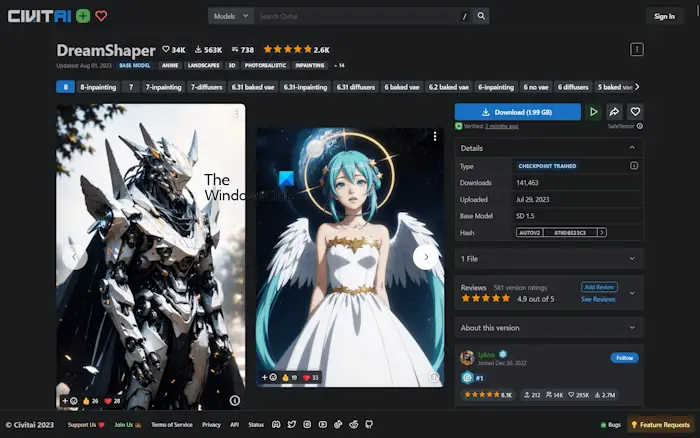Open the YouTube footer icon
Viewport: 700px width, 438px height.
click(x=323, y=424)
